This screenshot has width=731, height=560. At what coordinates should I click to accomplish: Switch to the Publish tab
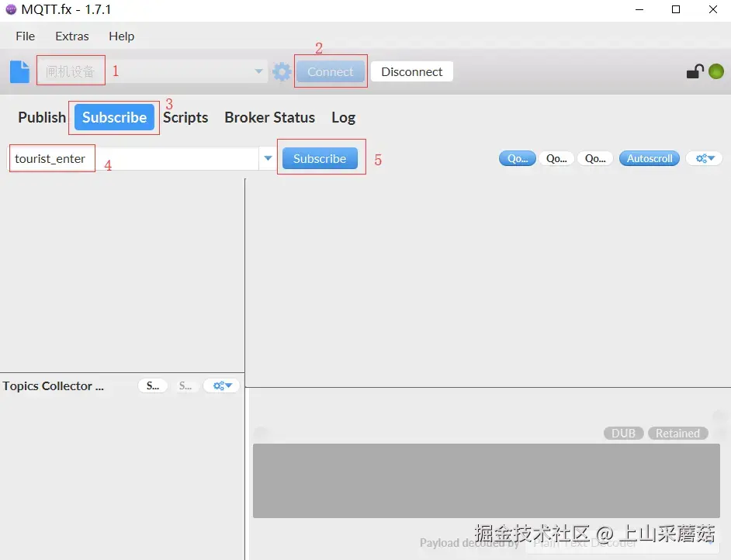click(42, 117)
